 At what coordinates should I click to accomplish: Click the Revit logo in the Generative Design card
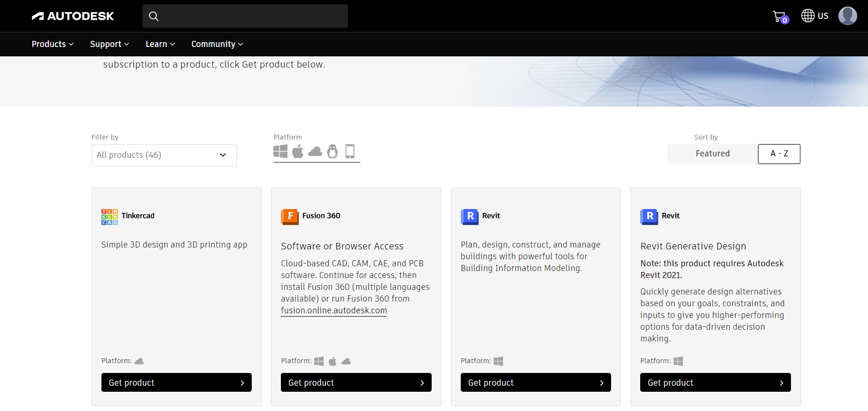point(649,217)
